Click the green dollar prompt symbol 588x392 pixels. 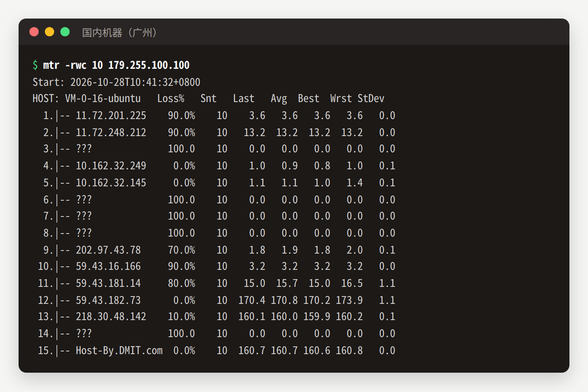(x=35, y=65)
